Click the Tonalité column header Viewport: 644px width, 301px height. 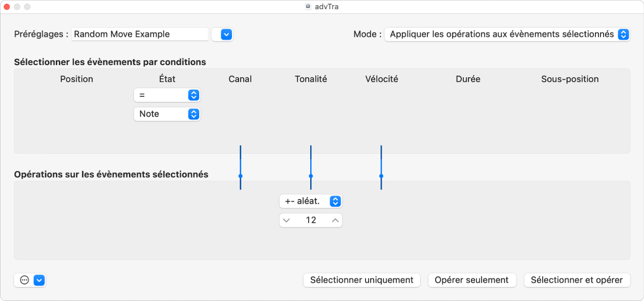[310, 79]
